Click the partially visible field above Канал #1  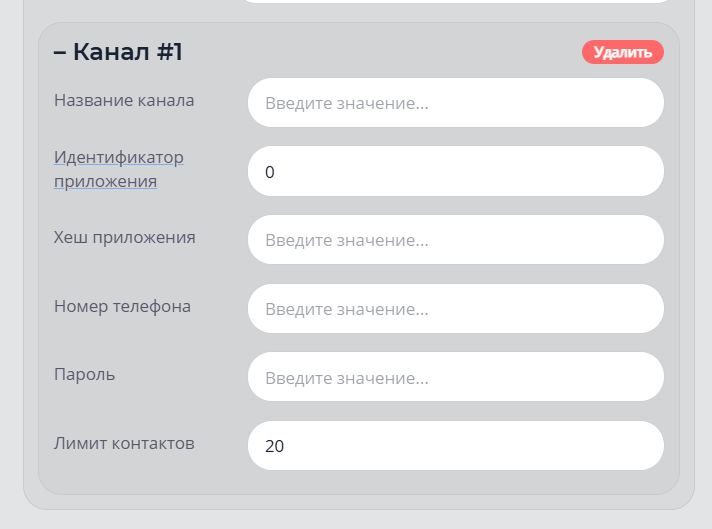point(455,2)
